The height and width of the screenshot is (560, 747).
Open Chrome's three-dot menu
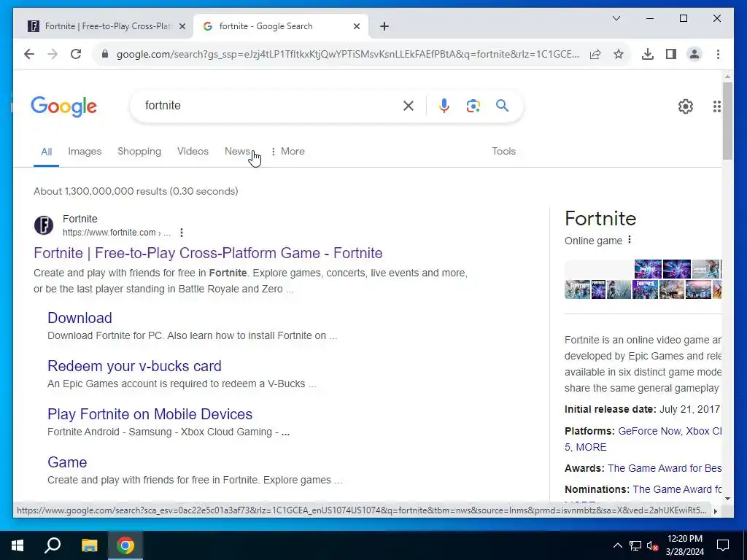(718, 54)
